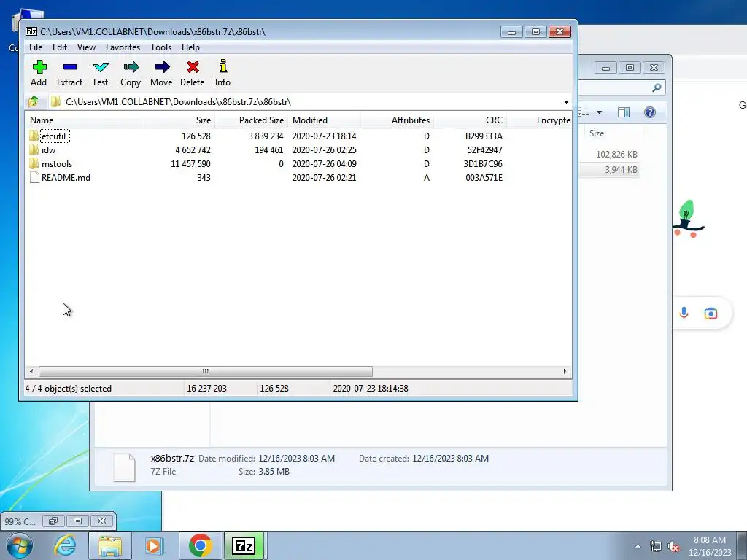Click Explorer search magnifier icon

pyautogui.click(x=657, y=87)
